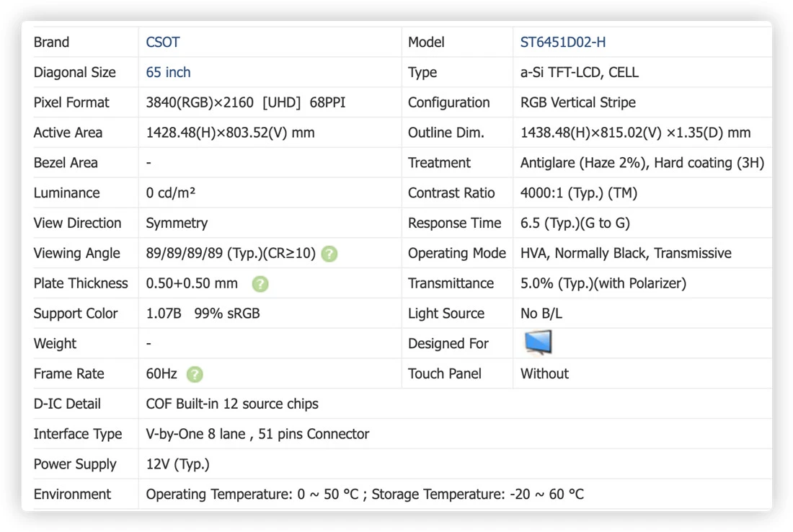Click the Response Time 6.5 value

(x=575, y=223)
